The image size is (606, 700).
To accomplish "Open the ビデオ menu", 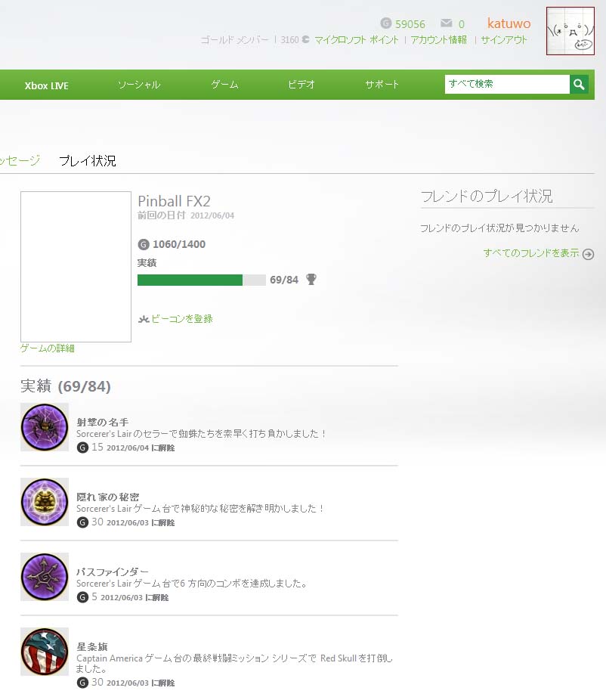I will 301,85.
